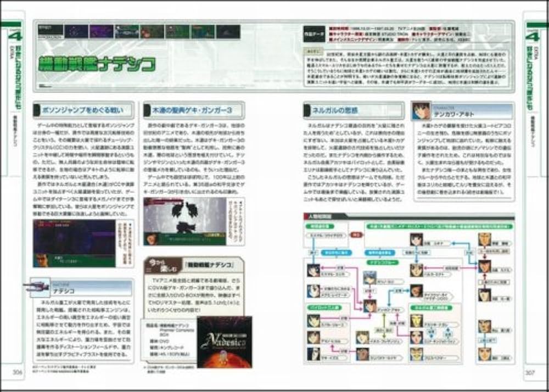The width and height of the screenshot is (549, 392).
Task: Click the green 機動戦艦ナデシコ main title
Action: 97,65
